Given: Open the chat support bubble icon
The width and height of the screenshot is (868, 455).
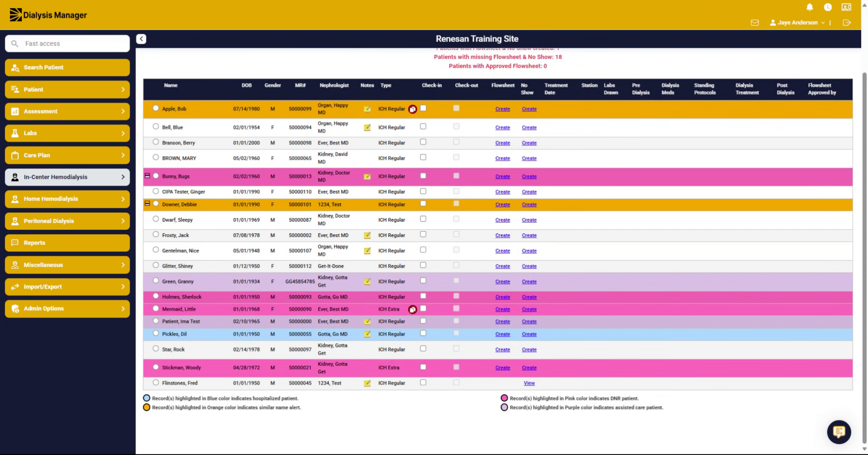Looking at the screenshot, I should pos(839,432).
